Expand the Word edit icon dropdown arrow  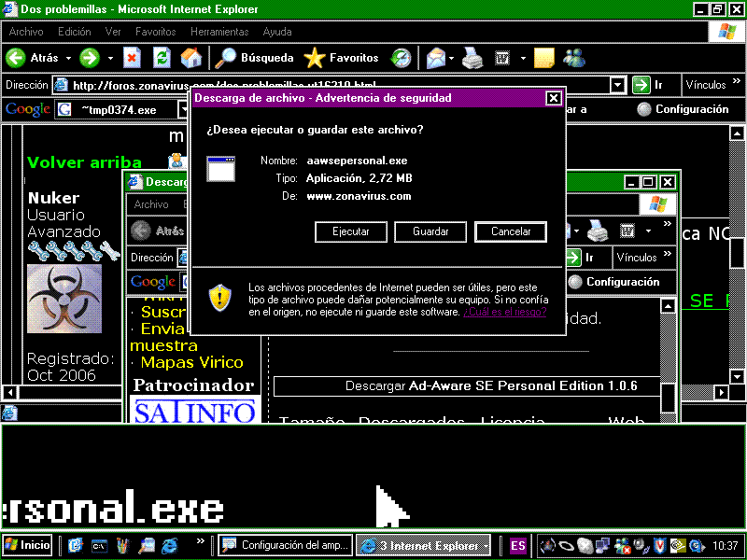pyautogui.click(x=523, y=58)
